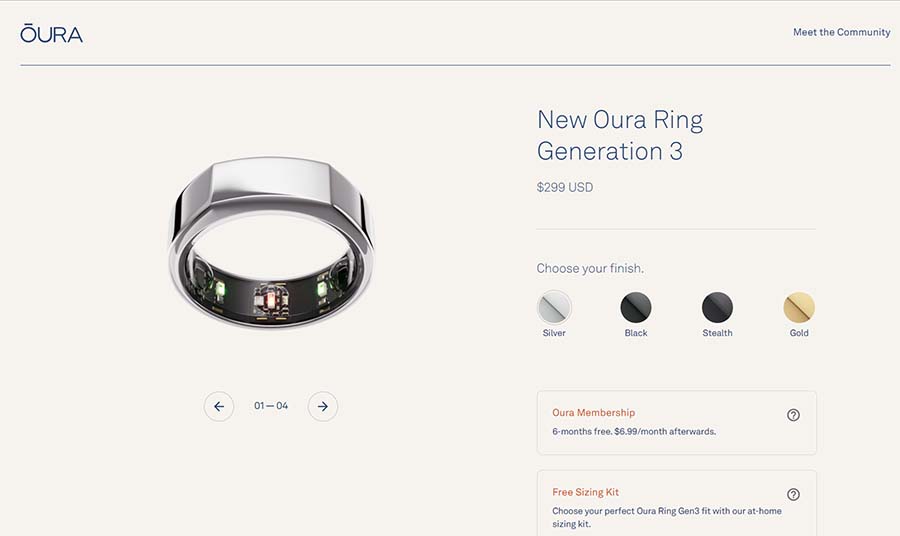900x536 pixels.
Task: Click the New Oura Ring Generation 3 title
Action: [620, 135]
